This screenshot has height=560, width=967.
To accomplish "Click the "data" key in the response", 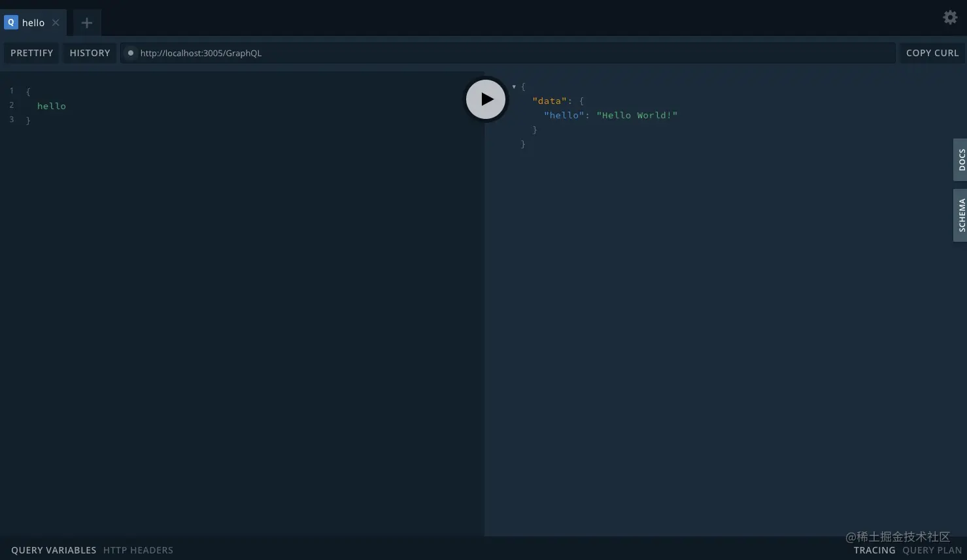I will [x=549, y=101].
